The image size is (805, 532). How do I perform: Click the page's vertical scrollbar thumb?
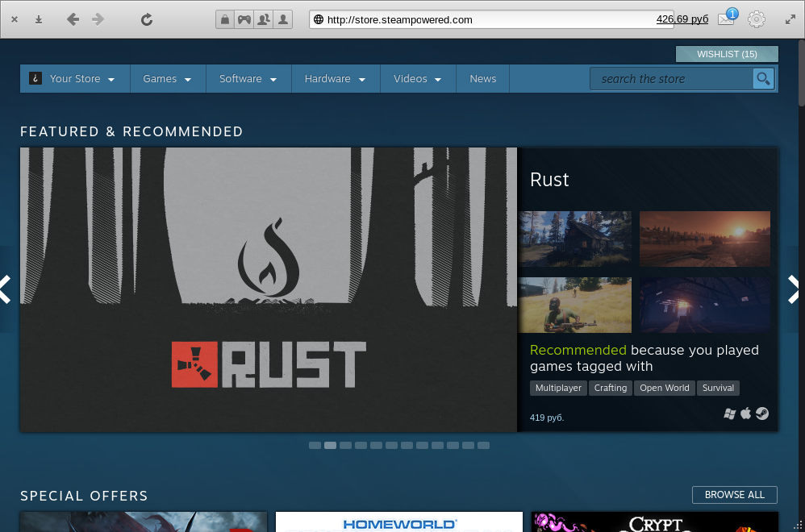(802, 73)
